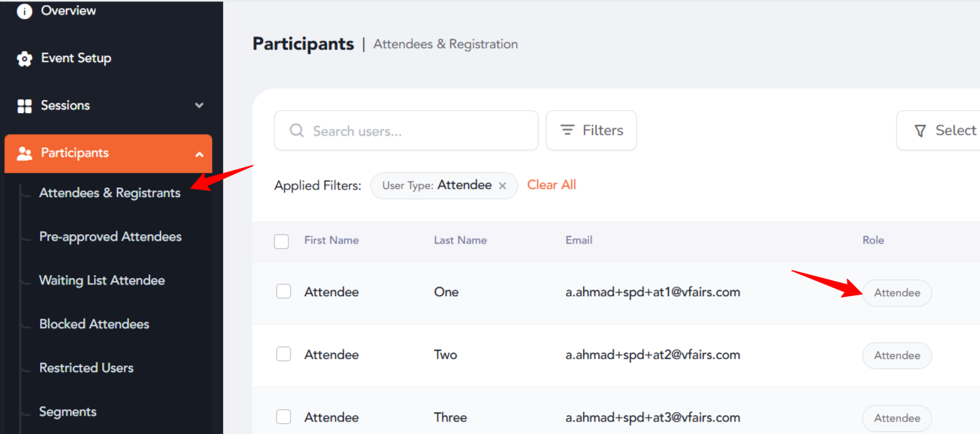Open Pre-approved Attendees submenu item
The width and height of the screenshot is (980, 434).
[110, 236]
